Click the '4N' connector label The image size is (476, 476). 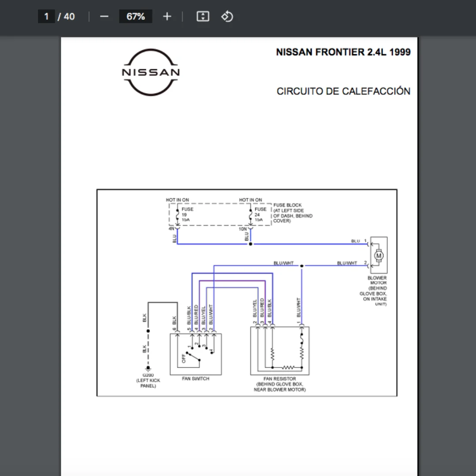point(171,228)
